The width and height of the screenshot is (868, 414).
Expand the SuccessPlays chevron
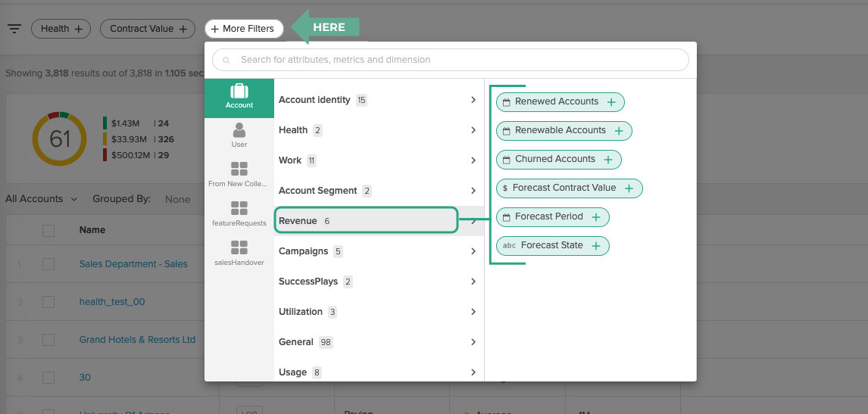click(x=473, y=282)
